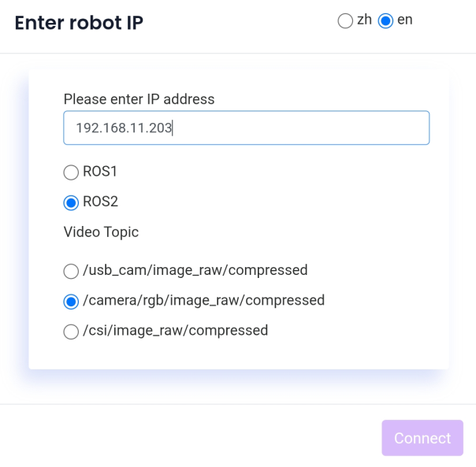476x467 pixels.
Task: Click the 'Enter robot IP' dialog title
Action: pos(79,23)
